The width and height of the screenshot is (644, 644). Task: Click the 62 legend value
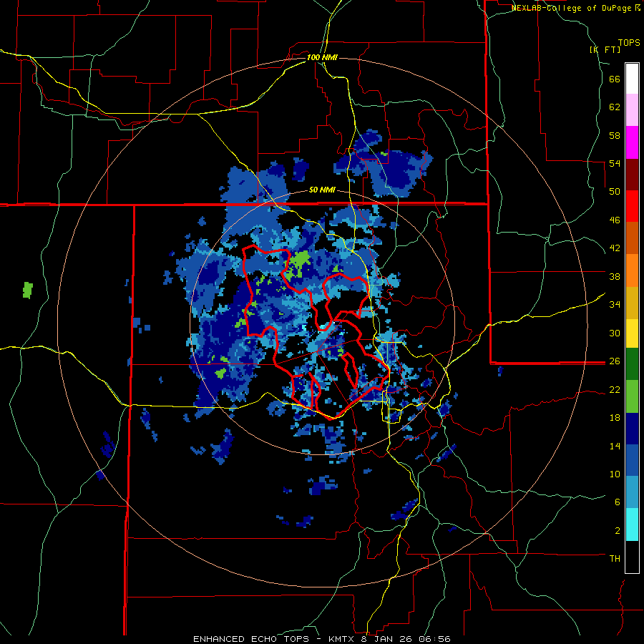click(x=615, y=107)
